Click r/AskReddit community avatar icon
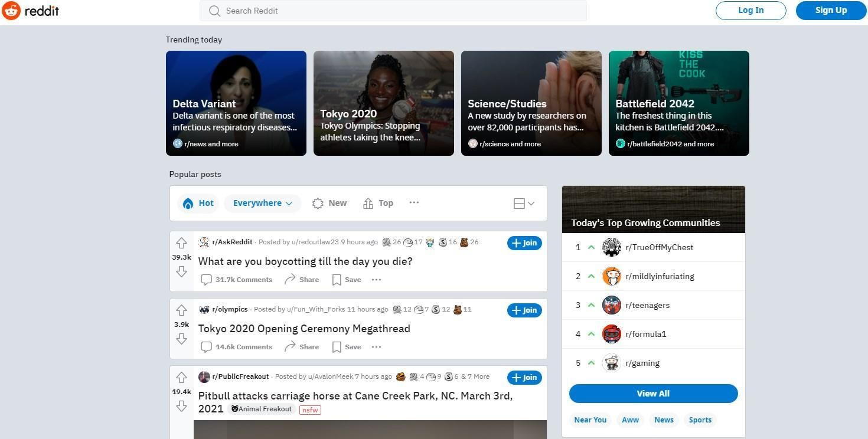This screenshot has height=439, width=868. pos(204,242)
